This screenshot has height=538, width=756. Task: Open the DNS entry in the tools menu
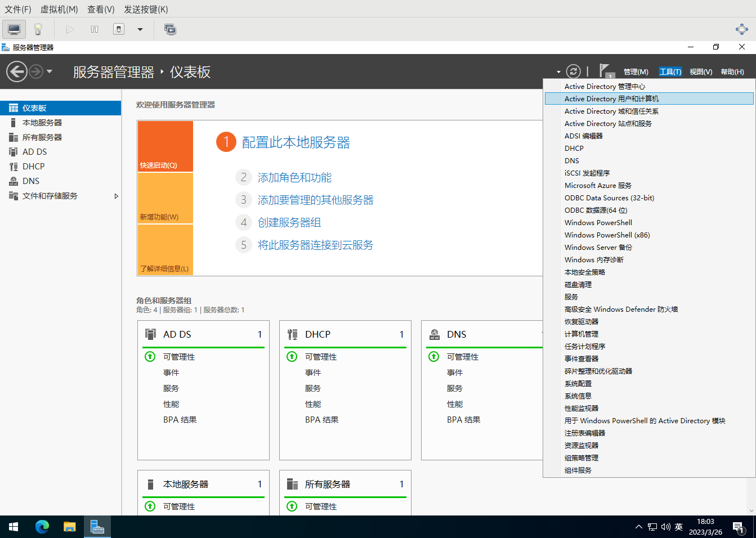[x=649, y=161]
